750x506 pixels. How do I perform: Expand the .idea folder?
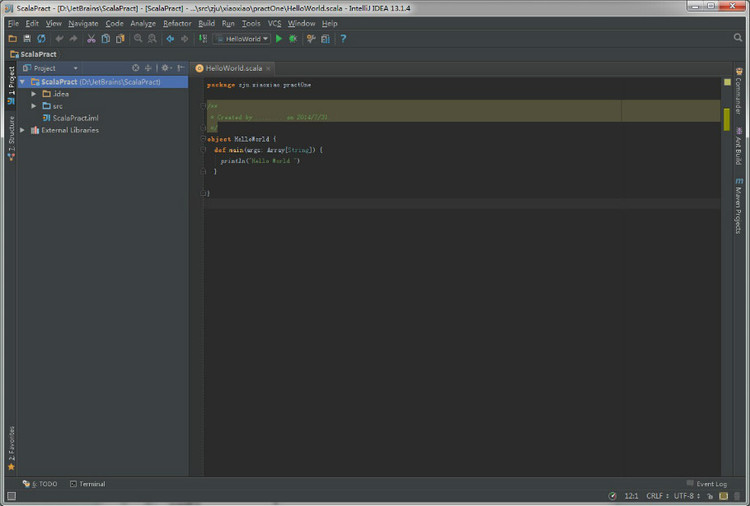[x=33, y=94]
